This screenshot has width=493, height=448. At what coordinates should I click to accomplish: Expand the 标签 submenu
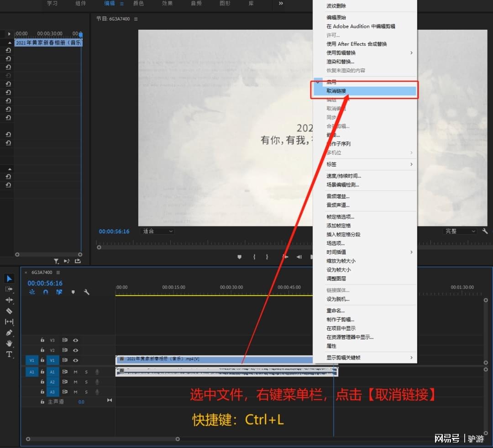(365, 164)
